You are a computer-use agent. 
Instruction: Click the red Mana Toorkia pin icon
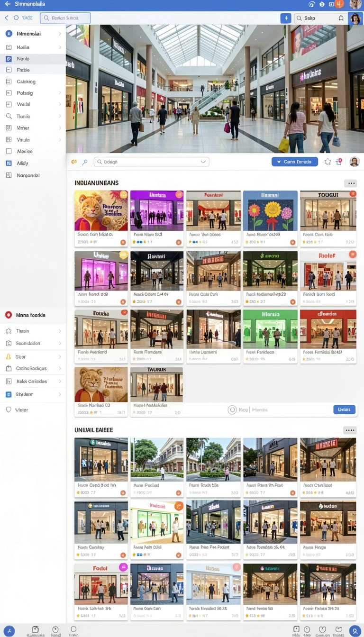[x=8, y=315]
